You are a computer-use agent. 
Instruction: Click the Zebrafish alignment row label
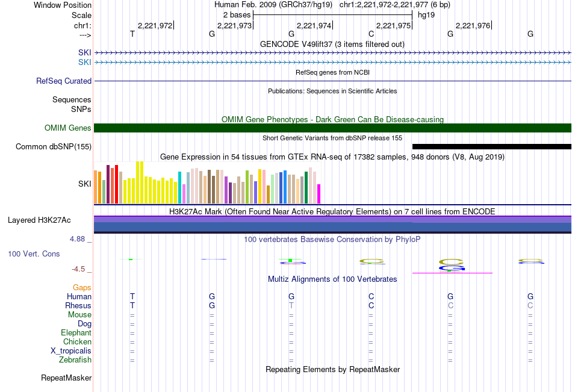75,360
